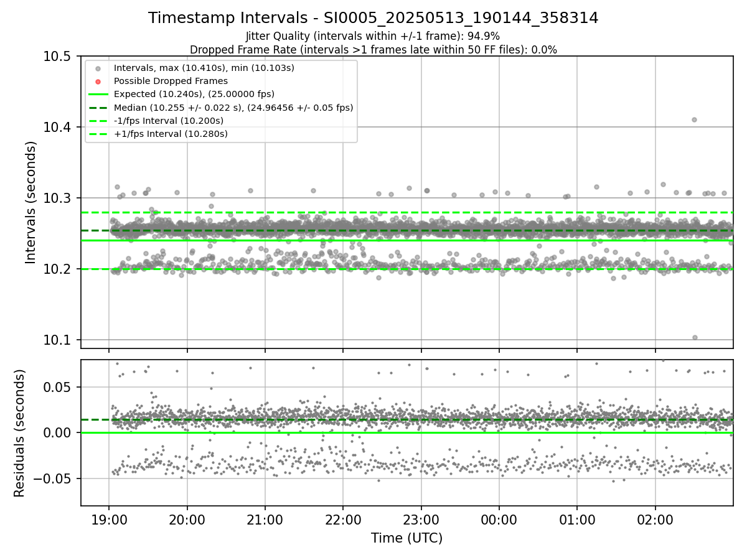Click the '−0.05' residuals tick label
This screenshot has width=747, height=560.
click(x=54, y=479)
